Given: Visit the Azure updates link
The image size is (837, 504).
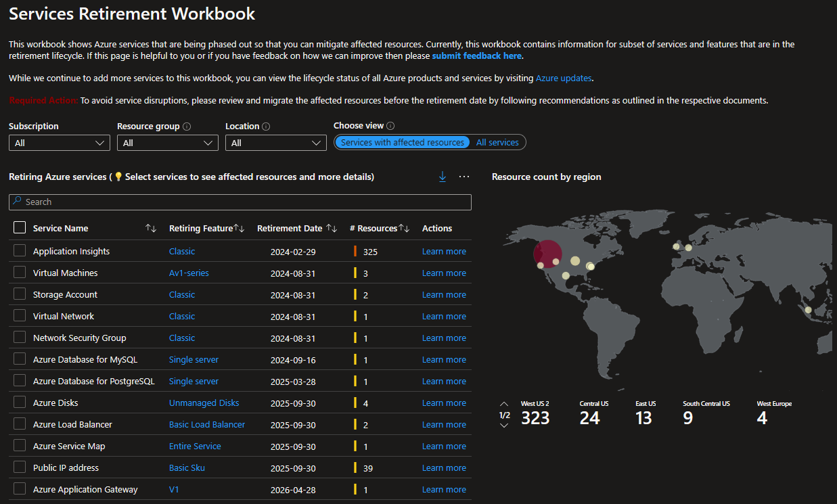Looking at the screenshot, I should [x=564, y=78].
